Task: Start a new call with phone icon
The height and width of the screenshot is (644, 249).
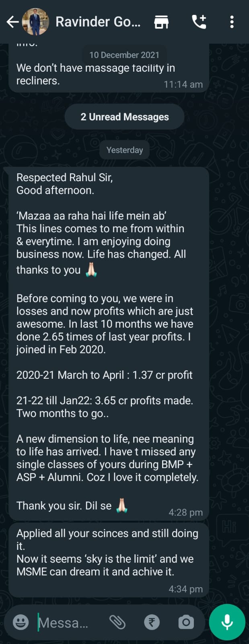Action: tap(199, 22)
